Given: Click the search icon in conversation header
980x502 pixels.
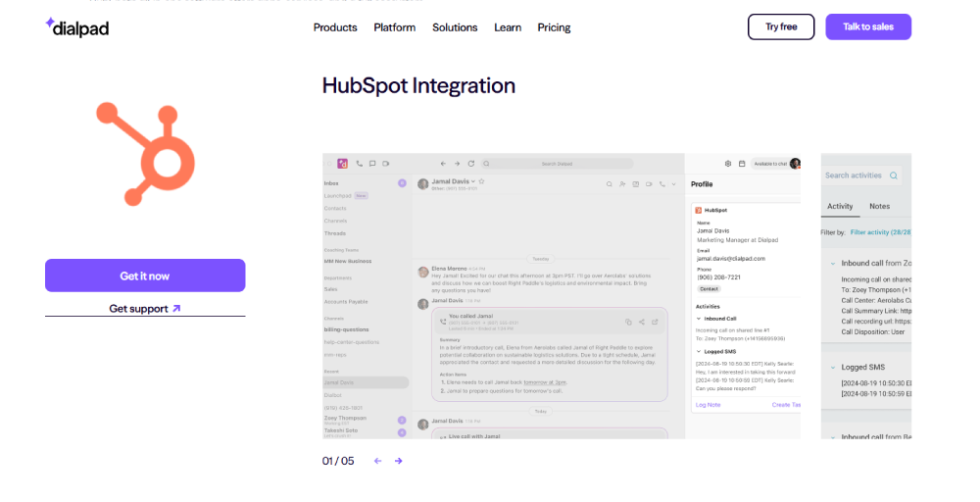Looking at the screenshot, I should tap(609, 184).
